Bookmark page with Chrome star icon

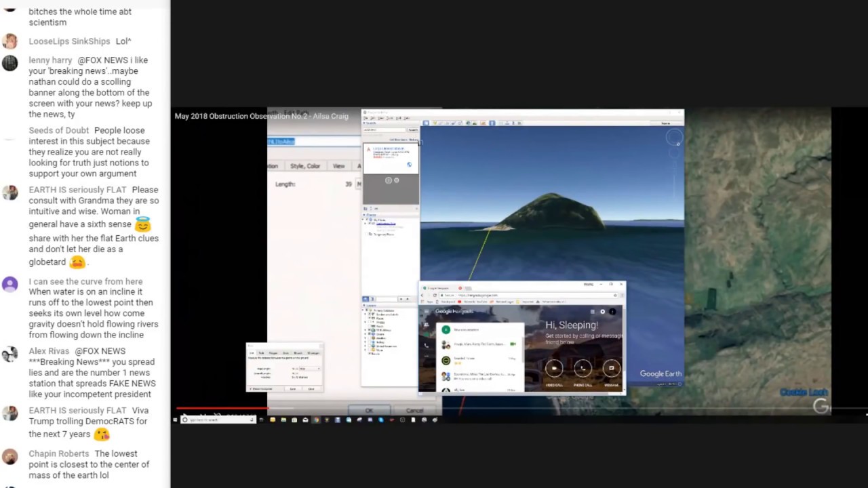click(x=616, y=295)
